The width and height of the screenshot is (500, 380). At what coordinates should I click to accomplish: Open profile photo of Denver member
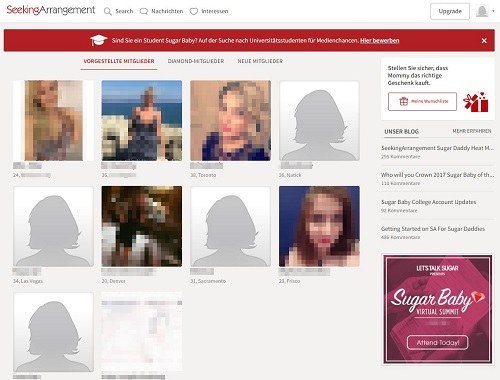click(x=142, y=226)
